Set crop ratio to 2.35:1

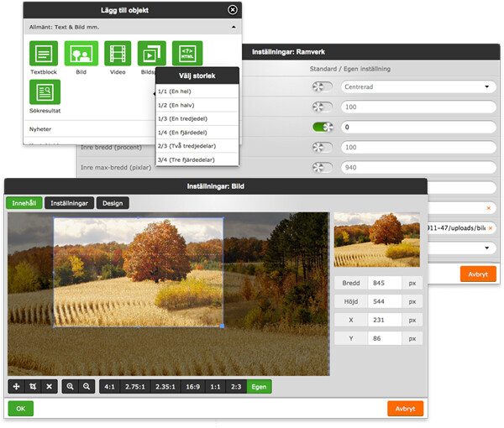click(165, 387)
